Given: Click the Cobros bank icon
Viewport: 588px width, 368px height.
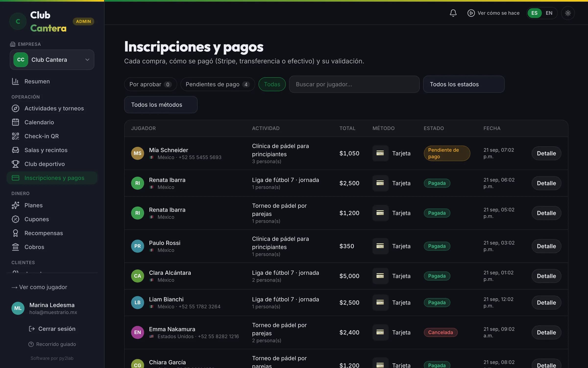Looking at the screenshot, I should (15, 247).
